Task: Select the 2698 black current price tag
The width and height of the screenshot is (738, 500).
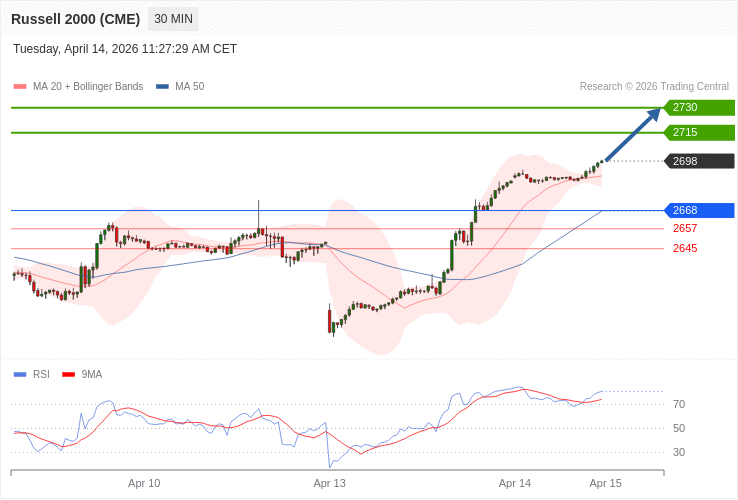Action: click(x=698, y=161)
